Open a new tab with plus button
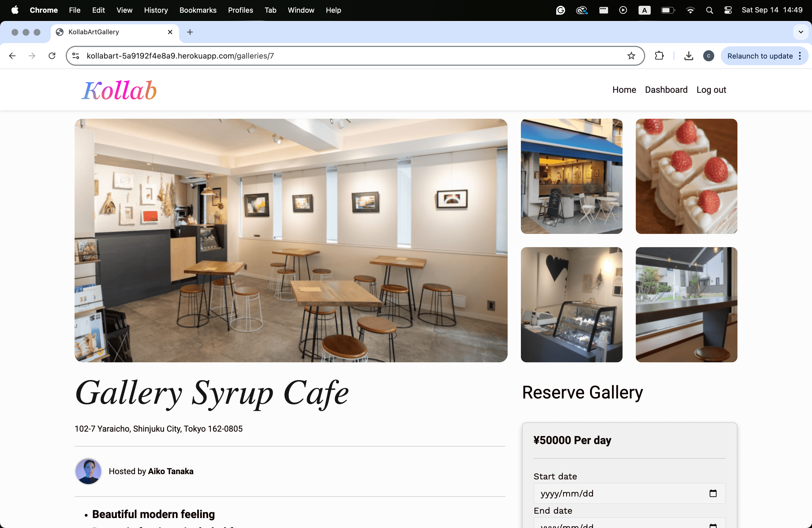The width and height of the screenshot is (812, 528). (190, 32)
